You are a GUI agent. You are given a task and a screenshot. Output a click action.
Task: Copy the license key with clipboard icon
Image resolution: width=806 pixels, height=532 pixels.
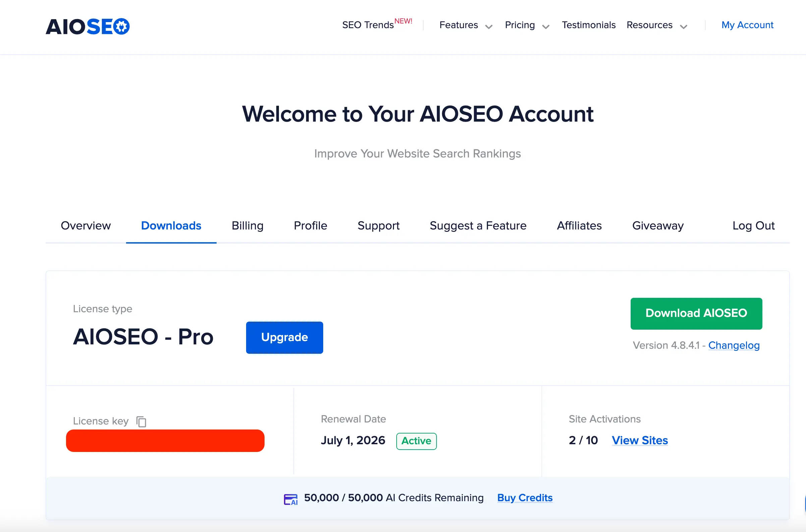click(141, 421)
